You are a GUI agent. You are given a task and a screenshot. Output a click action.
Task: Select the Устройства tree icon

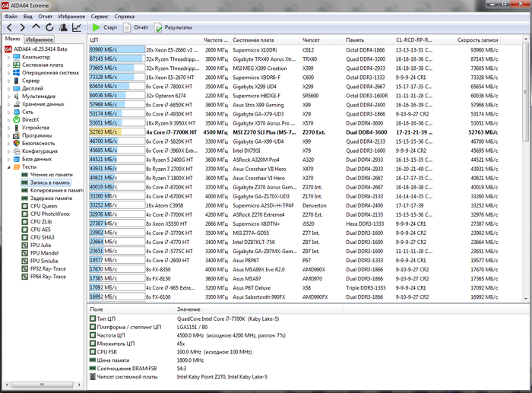tap(17, 128)
